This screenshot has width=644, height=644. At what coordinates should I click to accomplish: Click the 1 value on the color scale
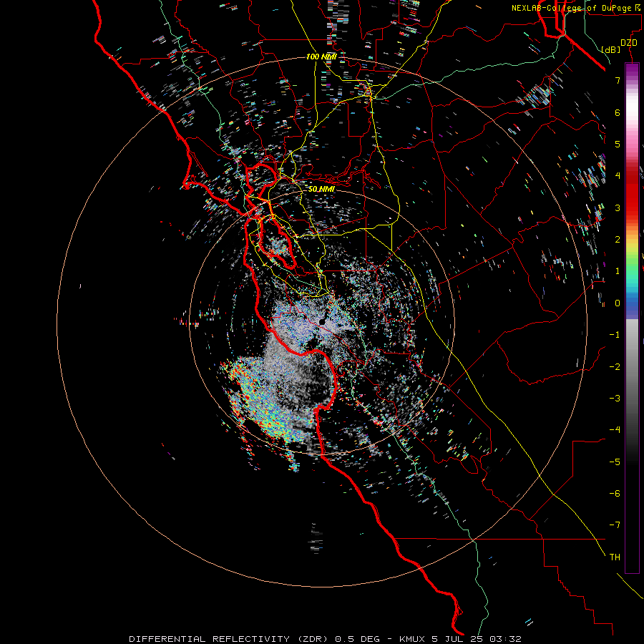pos(618,271)
